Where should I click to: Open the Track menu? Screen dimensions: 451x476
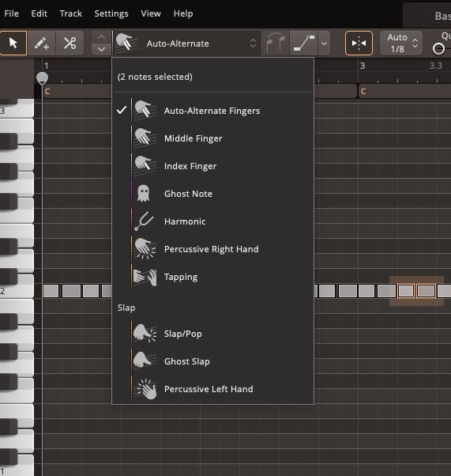tap(70, 13)
